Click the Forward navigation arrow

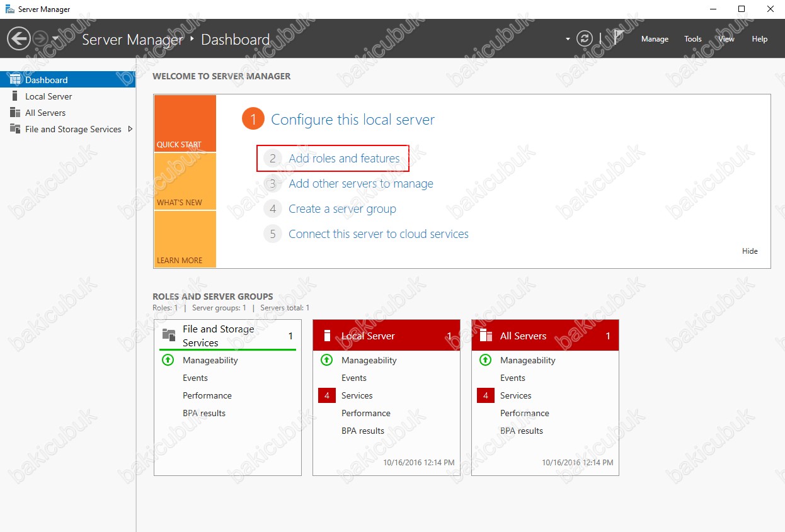click(40, 39)
